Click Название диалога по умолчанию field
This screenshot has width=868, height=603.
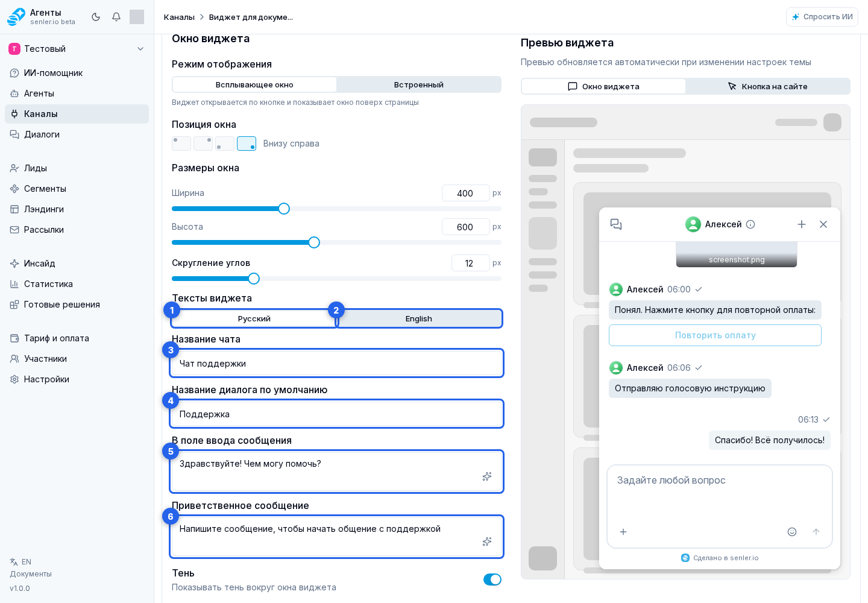coord(336,414)
